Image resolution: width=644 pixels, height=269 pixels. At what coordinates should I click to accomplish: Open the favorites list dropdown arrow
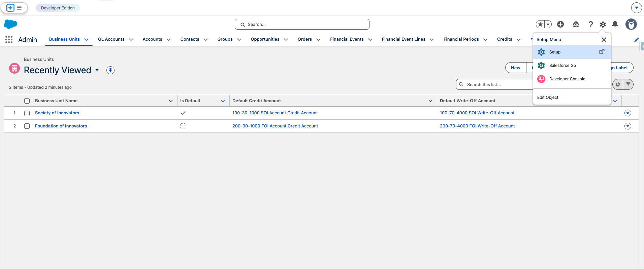548,24
